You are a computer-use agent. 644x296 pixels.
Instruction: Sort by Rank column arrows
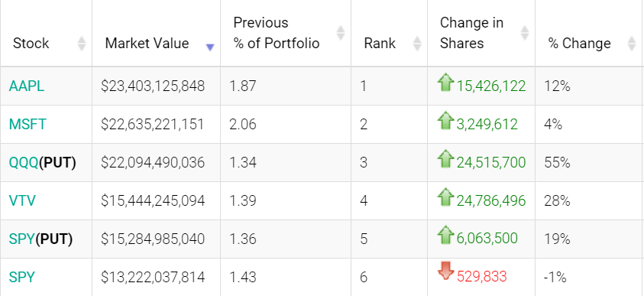tap(417, 43)
